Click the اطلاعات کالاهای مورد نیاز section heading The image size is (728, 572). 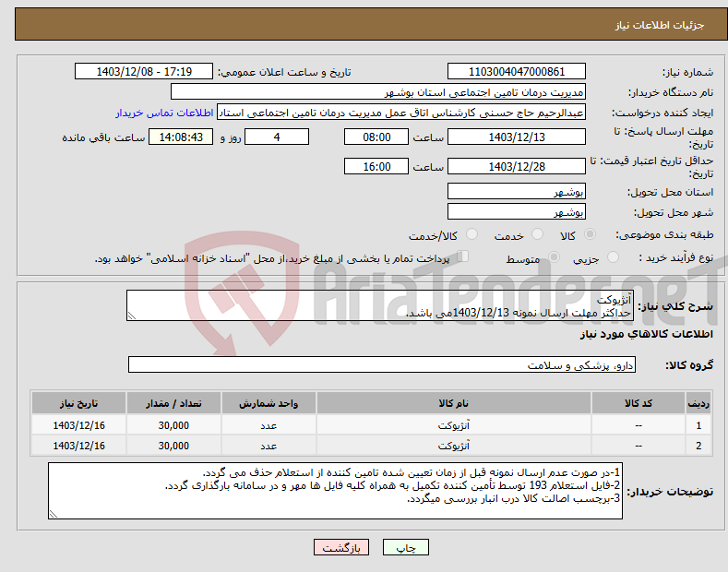(x=646, y=334)
